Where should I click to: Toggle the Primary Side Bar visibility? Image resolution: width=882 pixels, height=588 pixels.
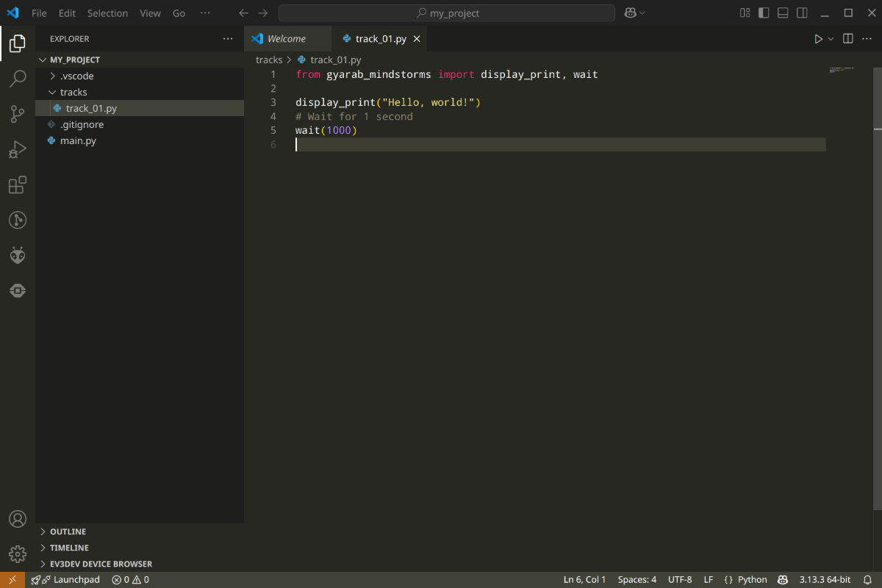point(764,13)
